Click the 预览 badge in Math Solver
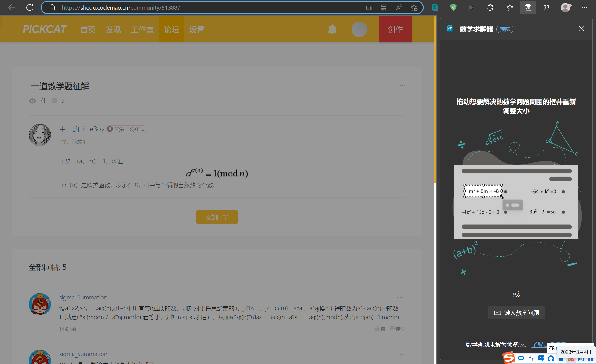The height and width of the screenshot is (364, 596). 505,29
